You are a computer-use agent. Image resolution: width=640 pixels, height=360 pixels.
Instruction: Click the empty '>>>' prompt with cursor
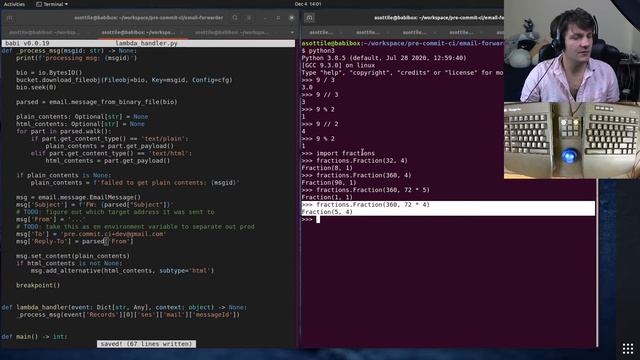coord(311,220)
